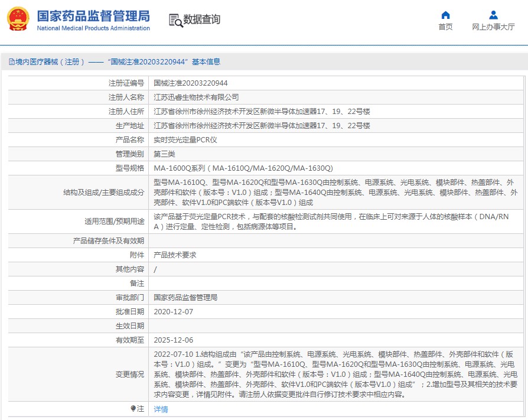
Task: Click the bulb icon beside 注
Action: pos(133,409)
